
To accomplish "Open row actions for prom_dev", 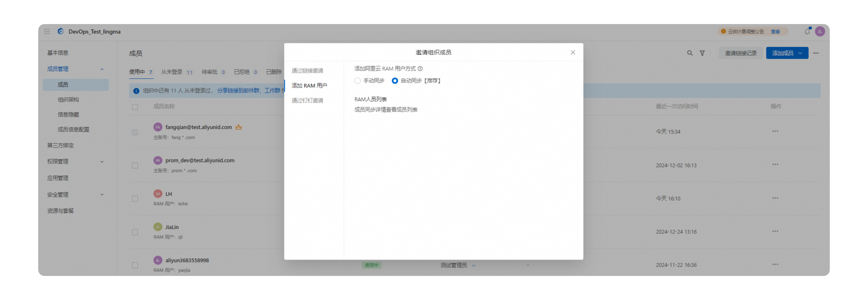I will point(775,165).
